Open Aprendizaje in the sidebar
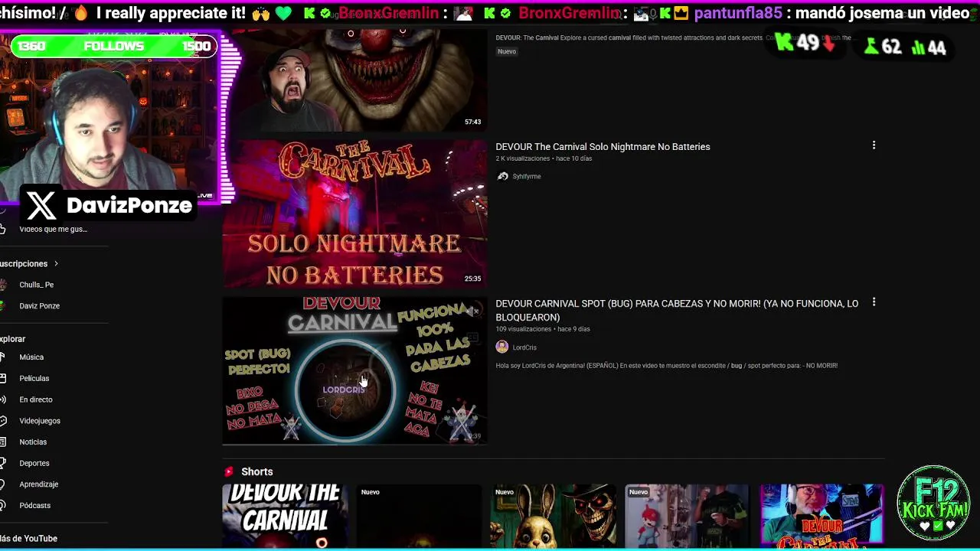The width and height of the screenshot is (980, 551). pyautogui.click(x=39, y=484)
